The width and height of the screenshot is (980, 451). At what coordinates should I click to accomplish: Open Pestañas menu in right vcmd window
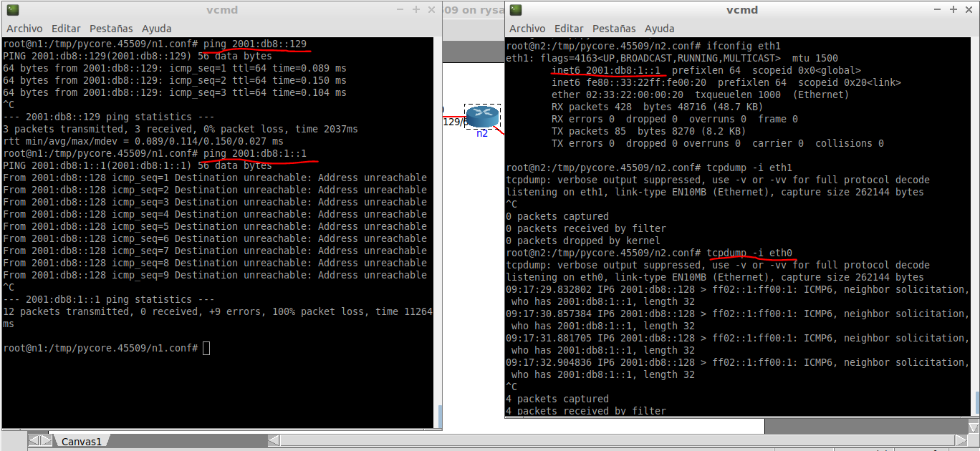click(x=613, y=29)
